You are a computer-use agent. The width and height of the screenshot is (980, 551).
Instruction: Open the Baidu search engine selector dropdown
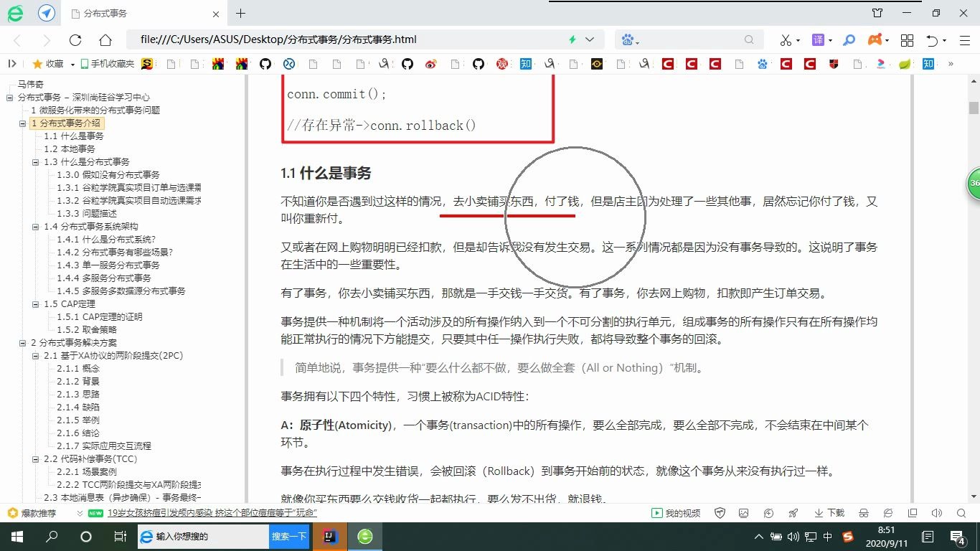pyautogui.click(x=631, y=40)
